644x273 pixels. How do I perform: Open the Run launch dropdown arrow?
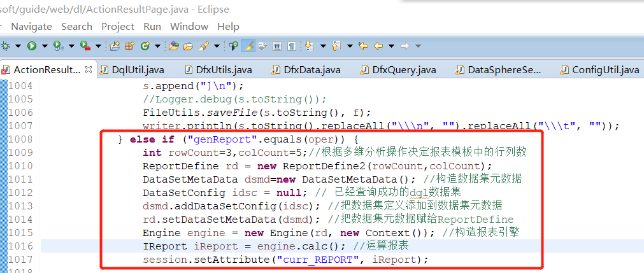pos(45,46)
